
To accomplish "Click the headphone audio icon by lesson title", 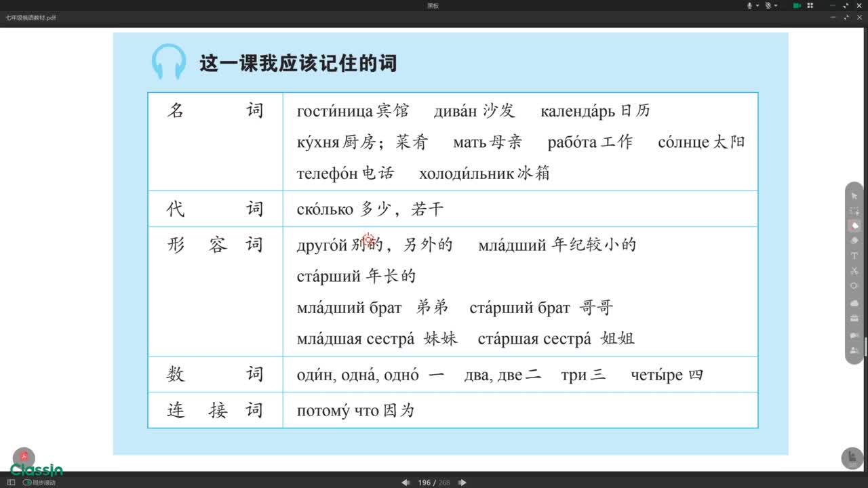I will 168,62.
